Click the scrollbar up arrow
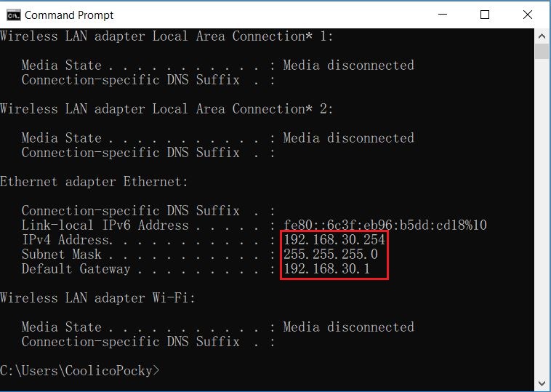Image resolution: width=551 pixels, height=392 pixels. (542, 36)
